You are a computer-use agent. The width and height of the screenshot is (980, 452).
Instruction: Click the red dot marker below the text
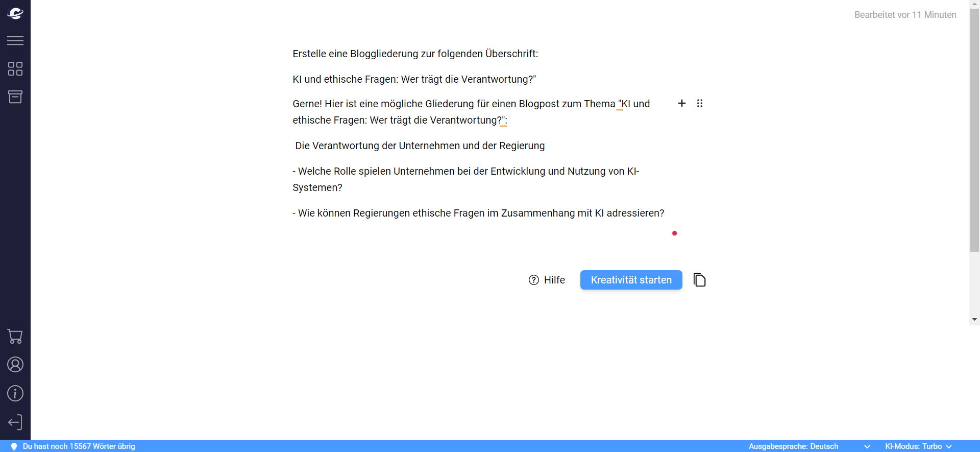(674, 233)
